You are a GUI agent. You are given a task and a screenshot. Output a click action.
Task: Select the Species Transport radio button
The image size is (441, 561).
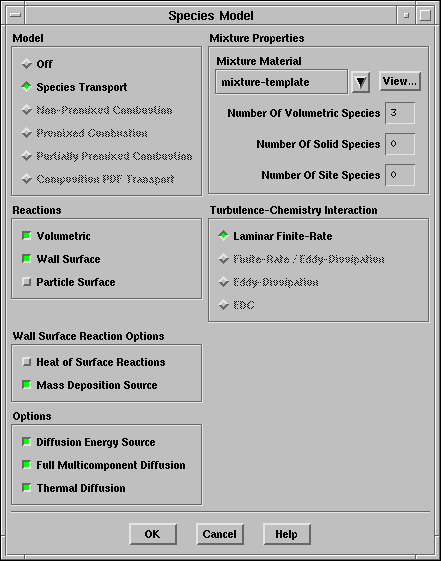tap(26, 87)
